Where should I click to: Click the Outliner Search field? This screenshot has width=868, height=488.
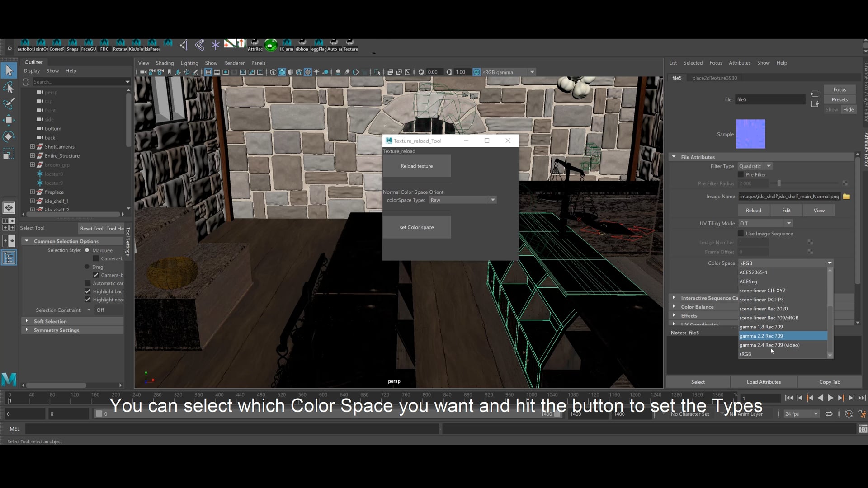(x=79, y=82)
